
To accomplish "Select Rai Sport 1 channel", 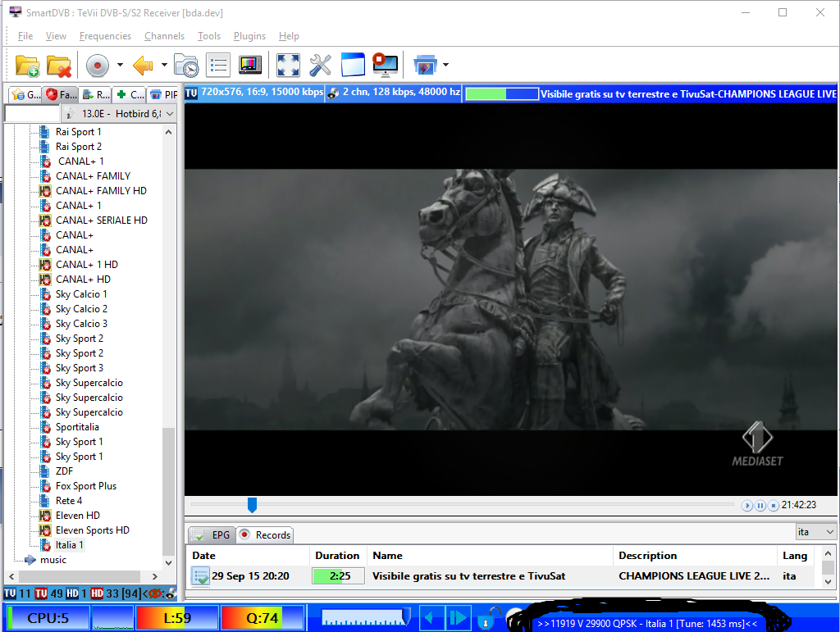I will pyautogui.click(x=78, y=132).
